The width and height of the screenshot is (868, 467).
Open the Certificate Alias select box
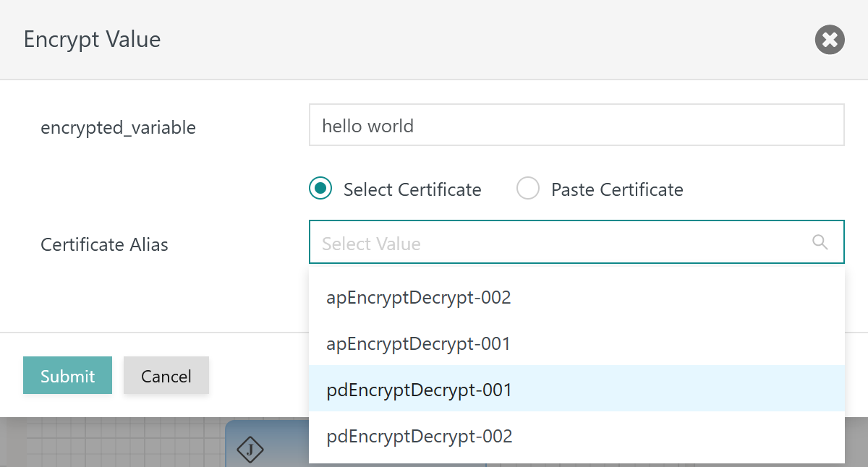(576, 242)
